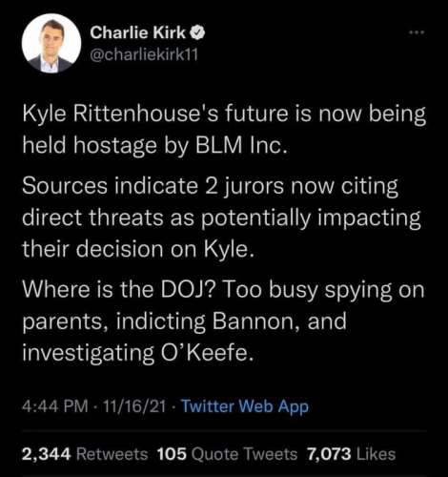Click the paragraph mentioning BLM Inc.
The width and height of the screenshot is (448, 477).
224,130
